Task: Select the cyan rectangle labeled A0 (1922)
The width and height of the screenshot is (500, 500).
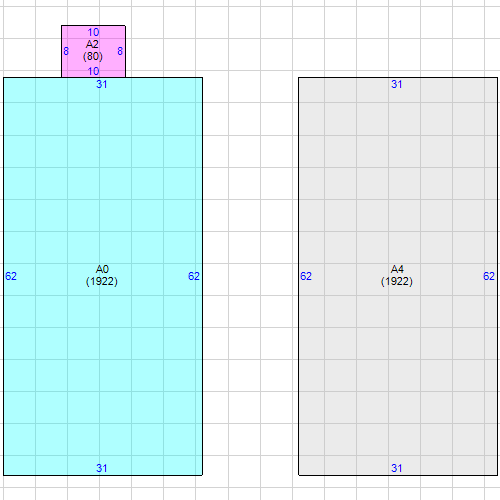Action: coord(103,276)
